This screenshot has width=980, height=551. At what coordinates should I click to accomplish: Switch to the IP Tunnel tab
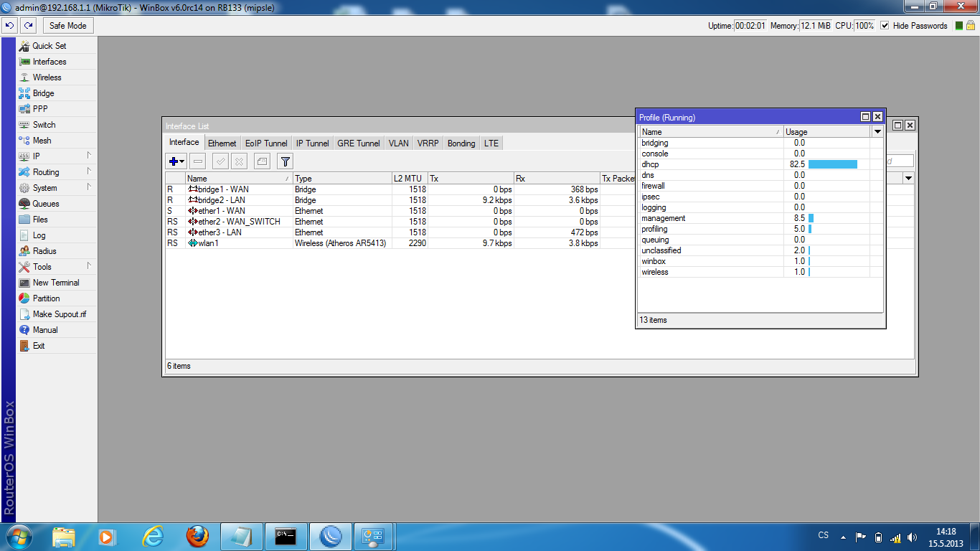(x=313, y=143)
